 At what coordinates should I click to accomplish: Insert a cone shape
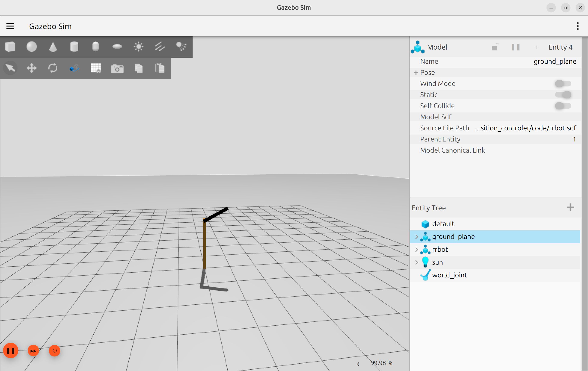(53, 47)
